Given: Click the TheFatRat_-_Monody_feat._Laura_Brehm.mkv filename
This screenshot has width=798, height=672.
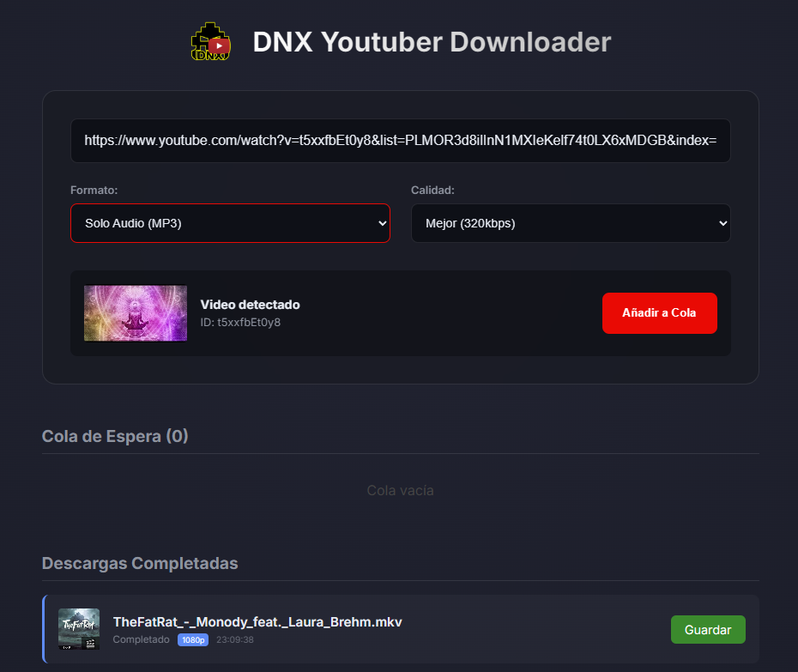Looking at the screenshot, I should 257,622.
